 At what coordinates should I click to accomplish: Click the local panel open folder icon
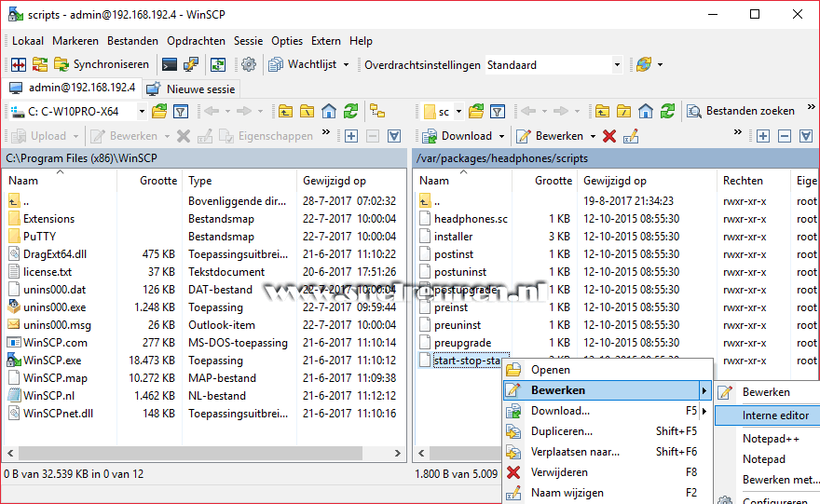159,111
